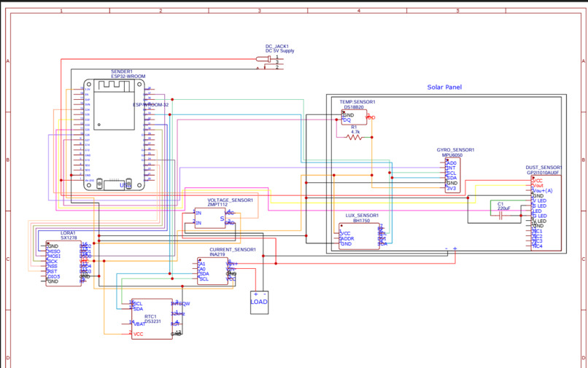Click the TEMP.SENSOR1 designator label

coord(357,102)
